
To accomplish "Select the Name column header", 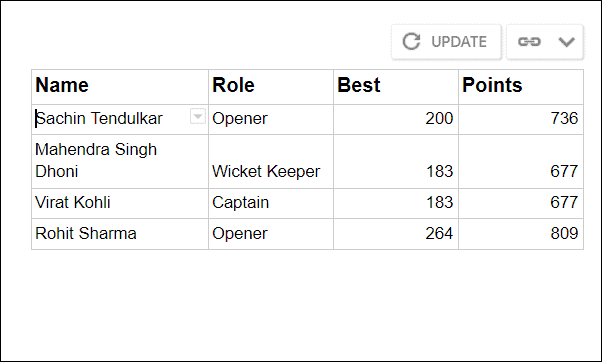I will (x=120, y=87).
